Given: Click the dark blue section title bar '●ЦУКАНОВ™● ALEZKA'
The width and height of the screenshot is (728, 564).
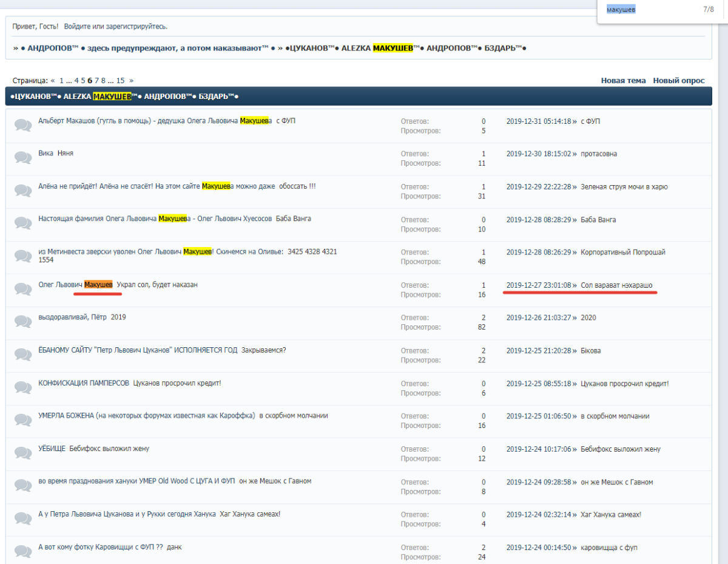Looking at the screenshot, I should [x=359, y=97].
